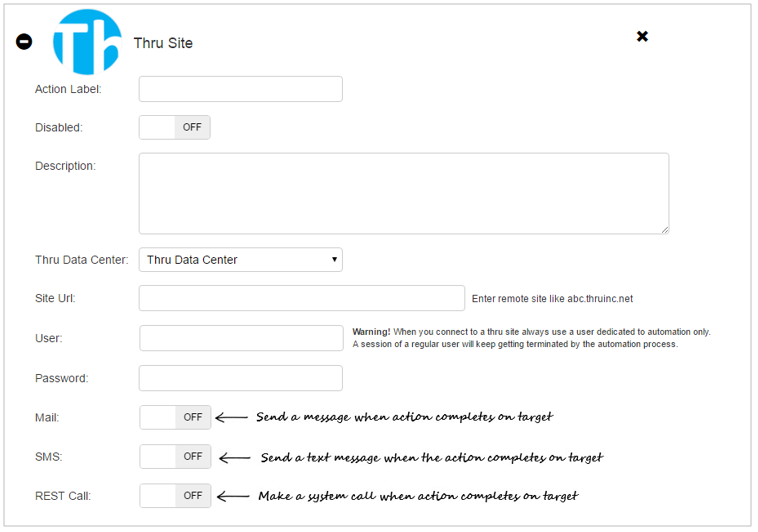This screenshot has height=532, width=758.
Task: Select the Site Url input box
Action: [302, 298]
